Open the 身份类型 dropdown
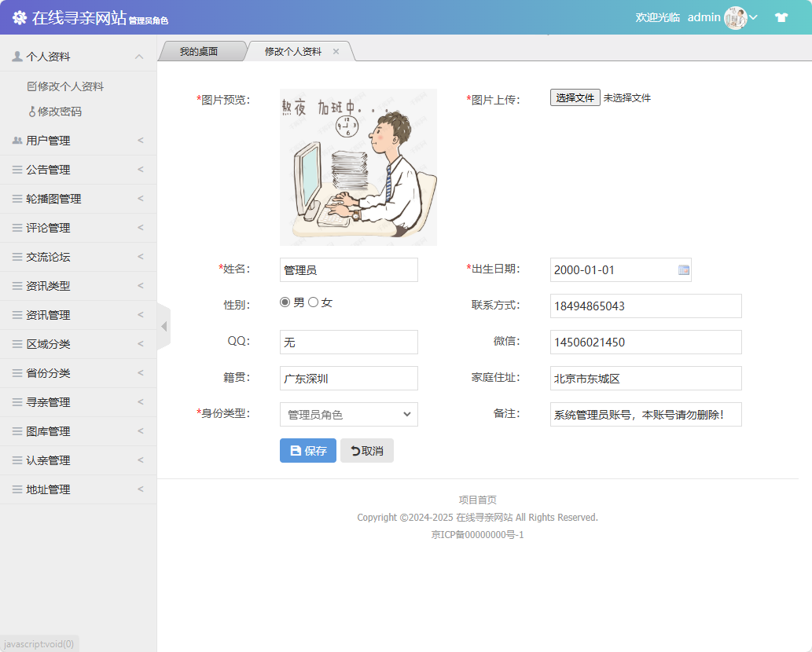Image resolution: width=812 pixels, height=652 pixels. tap(348, 414)
